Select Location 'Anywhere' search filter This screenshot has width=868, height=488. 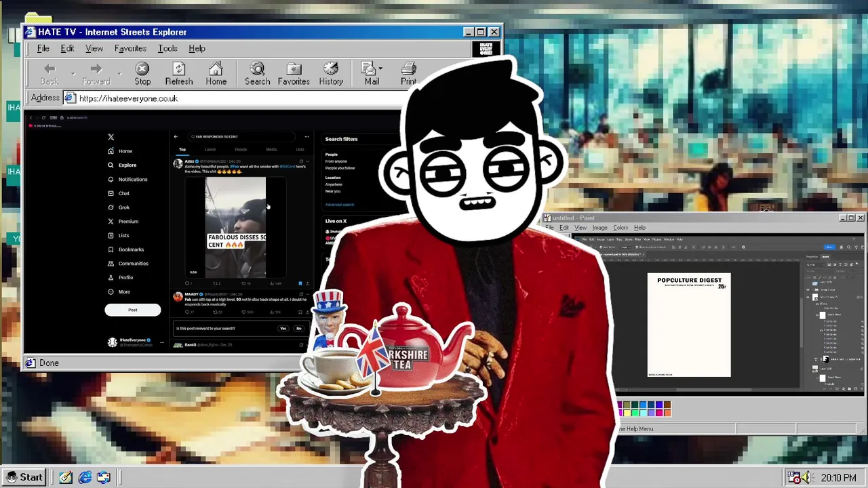pyautogui.click(x=334, y=184)
